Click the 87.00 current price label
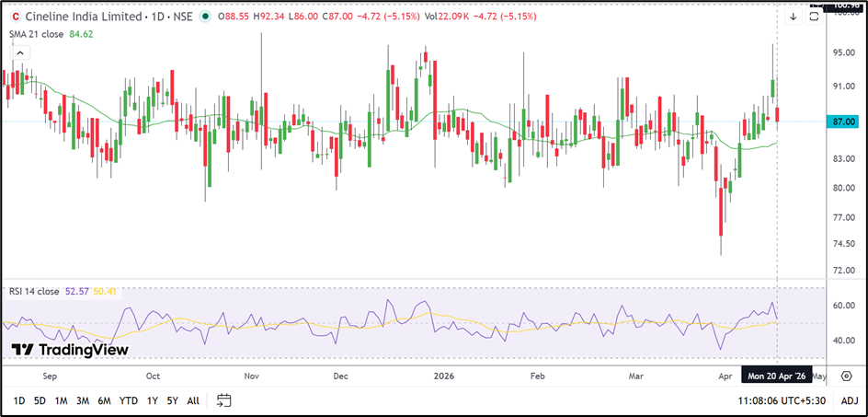The width and height of the screenshot is (868, 417). click(x=845, y=122)
